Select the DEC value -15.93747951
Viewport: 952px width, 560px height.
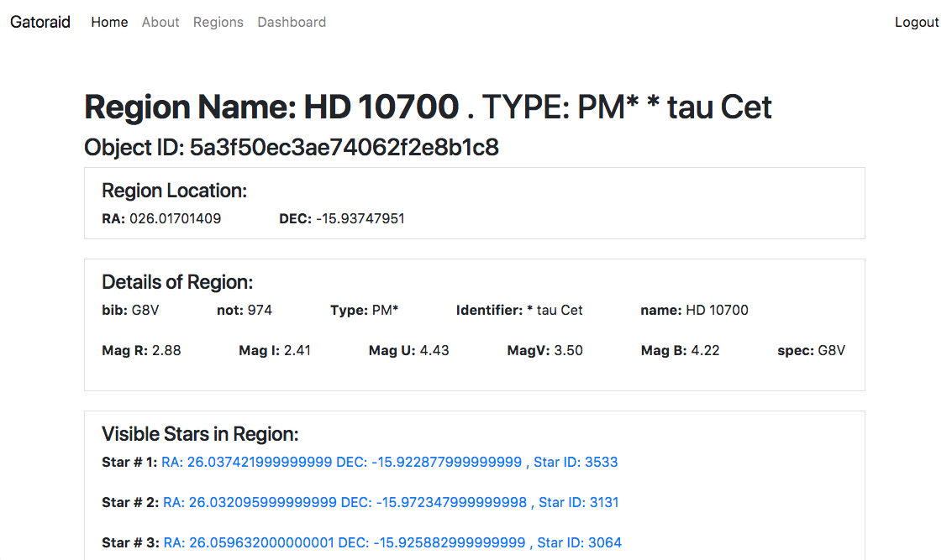(360, 218)
